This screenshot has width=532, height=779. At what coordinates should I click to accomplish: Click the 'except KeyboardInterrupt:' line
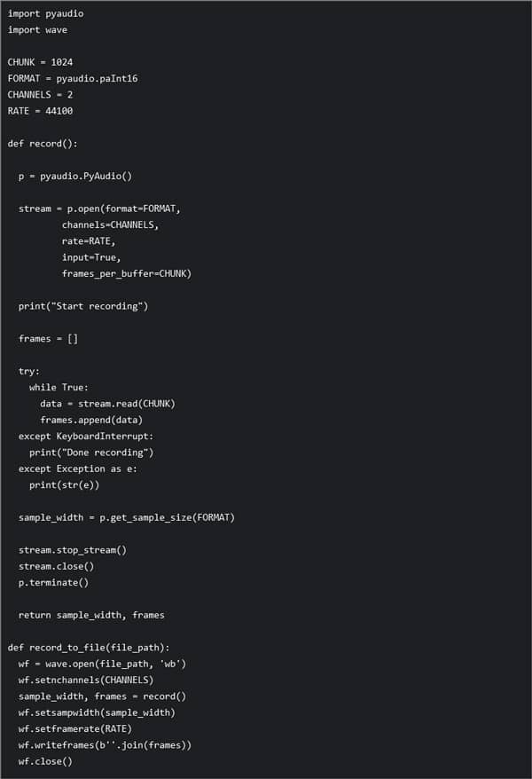86,436
